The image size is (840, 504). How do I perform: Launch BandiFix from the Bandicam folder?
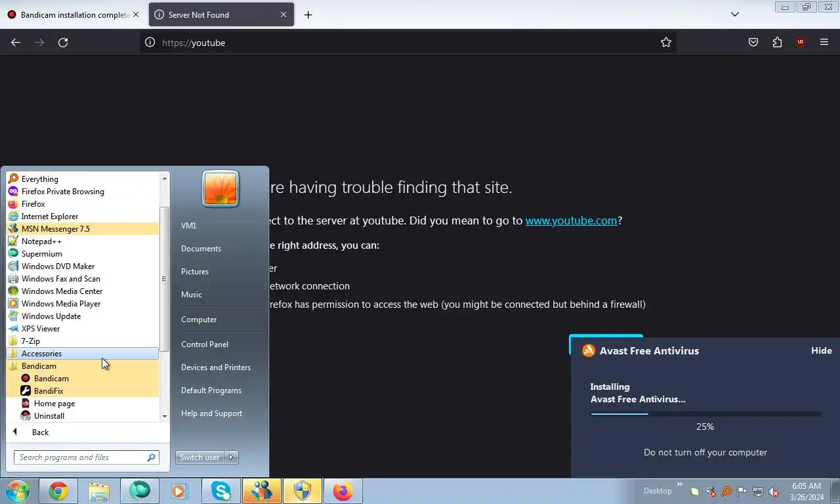tap(82, 391)
